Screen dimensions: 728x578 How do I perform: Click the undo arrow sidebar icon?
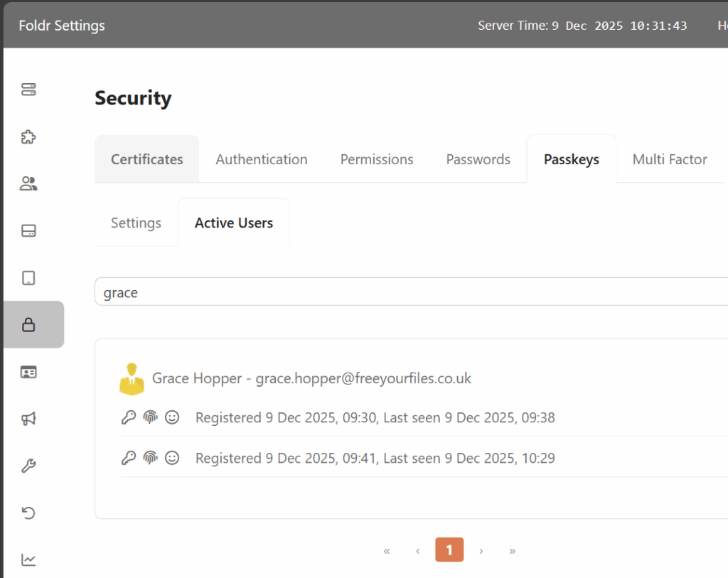(x=28, y=513)
